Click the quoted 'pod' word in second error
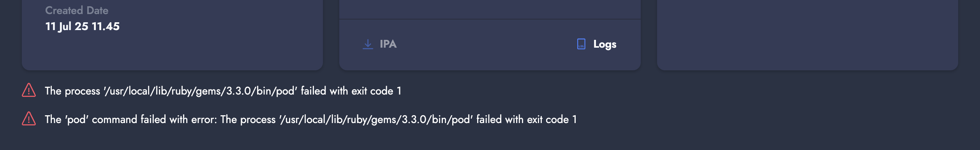This screenshot has width=980, height=150. [x=77, y=120]
